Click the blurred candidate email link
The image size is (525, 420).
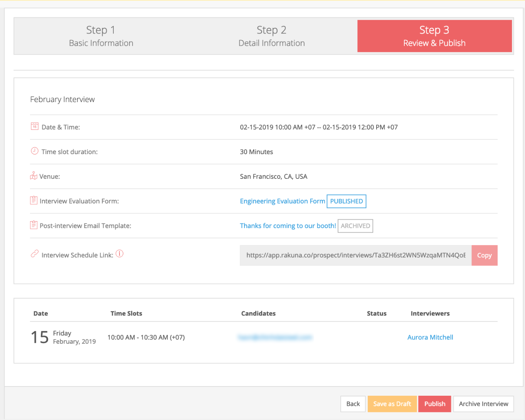tap(275, 337)
